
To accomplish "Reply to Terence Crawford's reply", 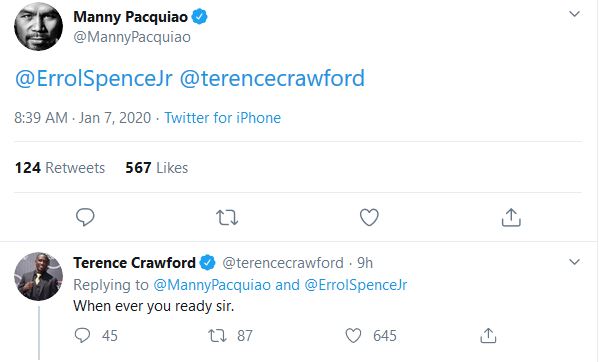I will [82, 336].
